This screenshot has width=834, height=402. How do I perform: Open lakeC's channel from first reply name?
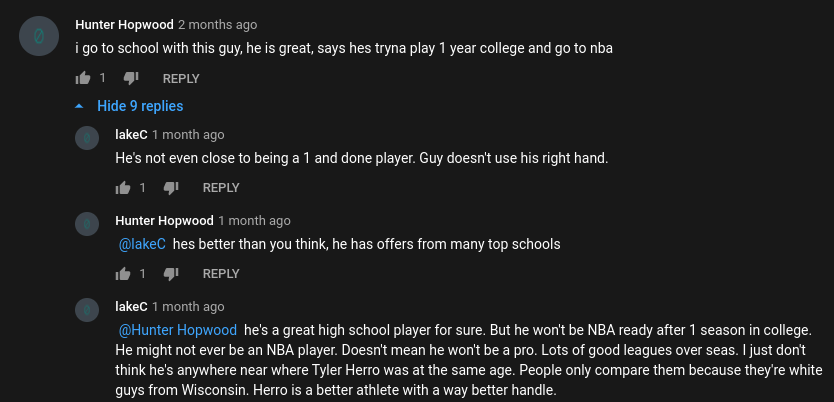[132, 134]
